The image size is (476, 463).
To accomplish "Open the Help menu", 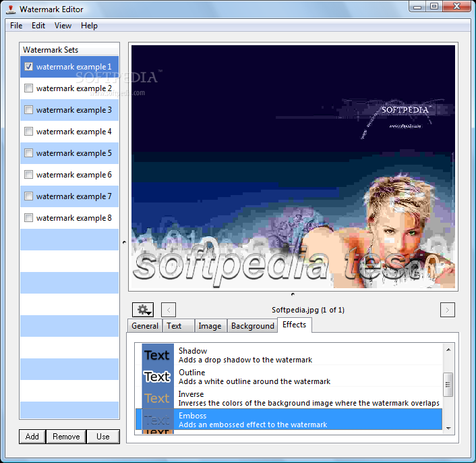I will coord(89,26).
